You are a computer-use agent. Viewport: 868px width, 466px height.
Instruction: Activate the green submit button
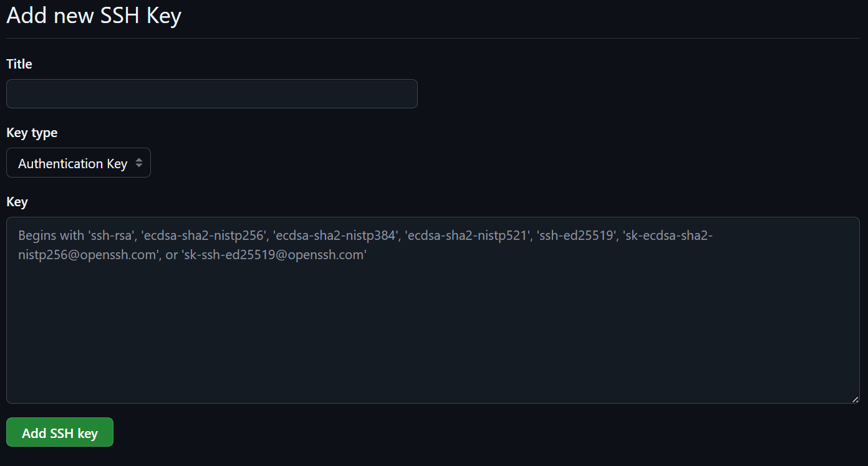coord(59,432)
